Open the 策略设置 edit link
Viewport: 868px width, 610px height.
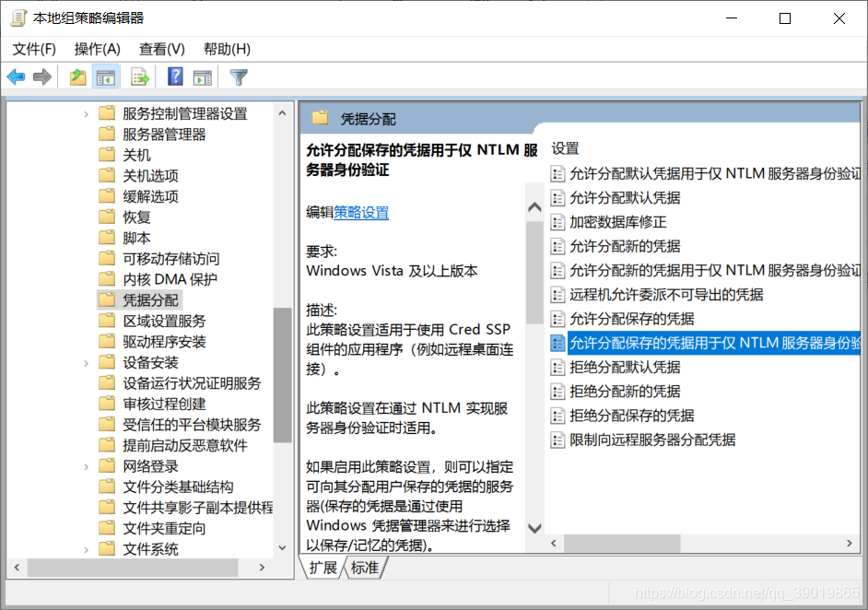point(361,212)
